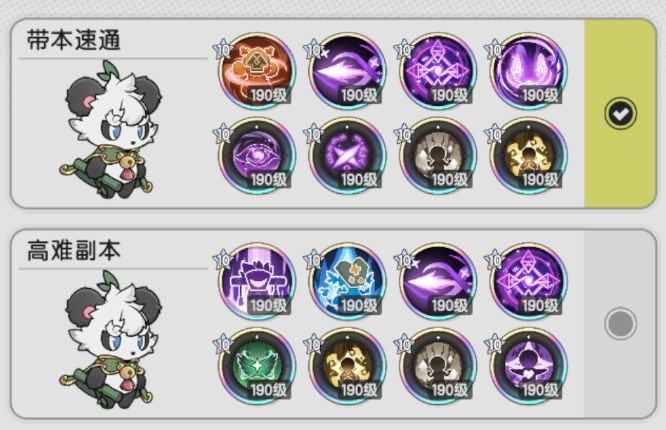Image resolution: width=666 pixels, height=430 pixels.
Task: Click the gray silhouette skill in 带本速通
Action: (x=437, y=156)
